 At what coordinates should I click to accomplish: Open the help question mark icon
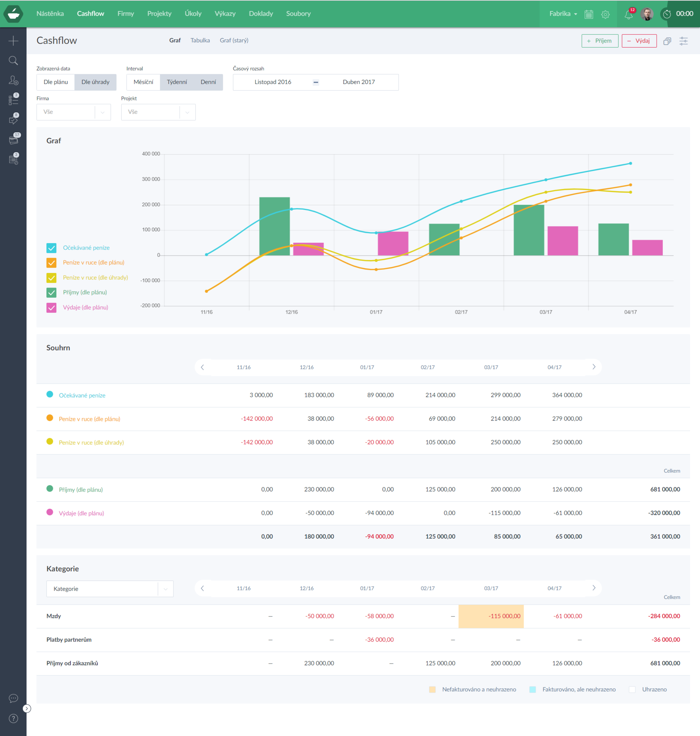pos(13,718)
